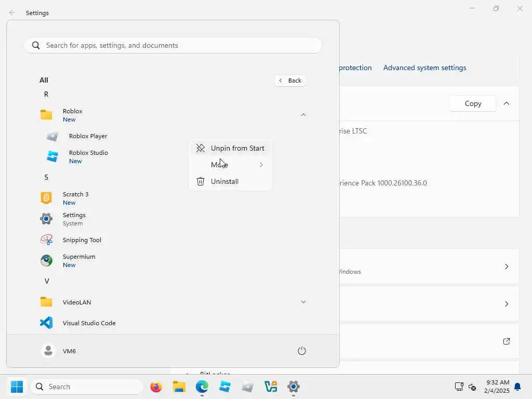Open the notification bell in the tray

[x=518, y=387]
